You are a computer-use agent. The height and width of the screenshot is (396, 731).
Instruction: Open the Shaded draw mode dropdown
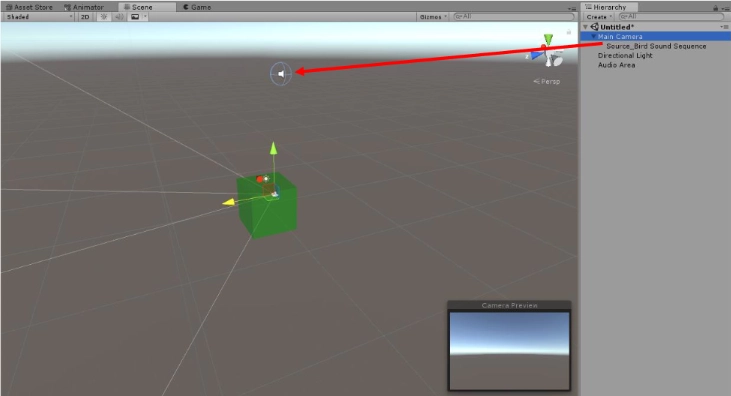click(39, 17)
